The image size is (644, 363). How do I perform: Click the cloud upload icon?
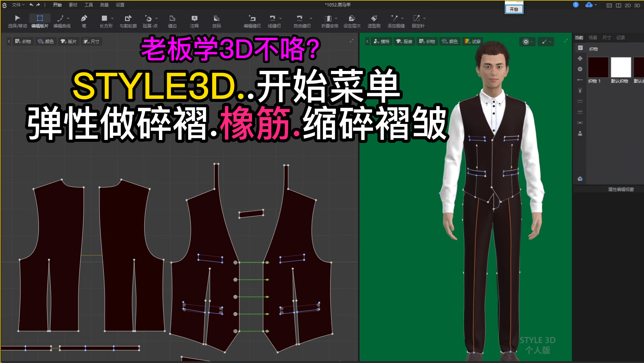point(589,5)
